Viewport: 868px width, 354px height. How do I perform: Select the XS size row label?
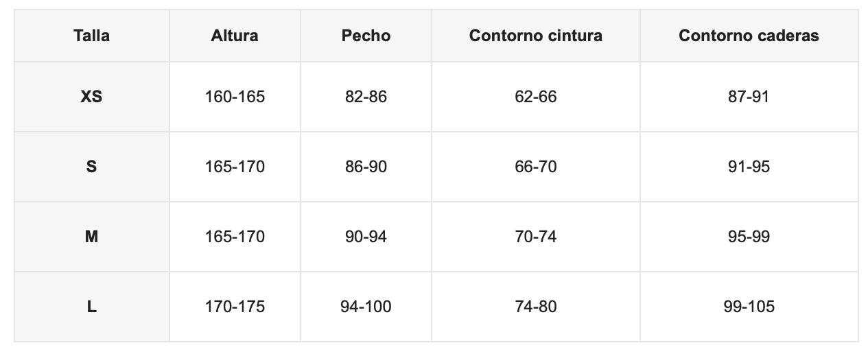[91, 97]
